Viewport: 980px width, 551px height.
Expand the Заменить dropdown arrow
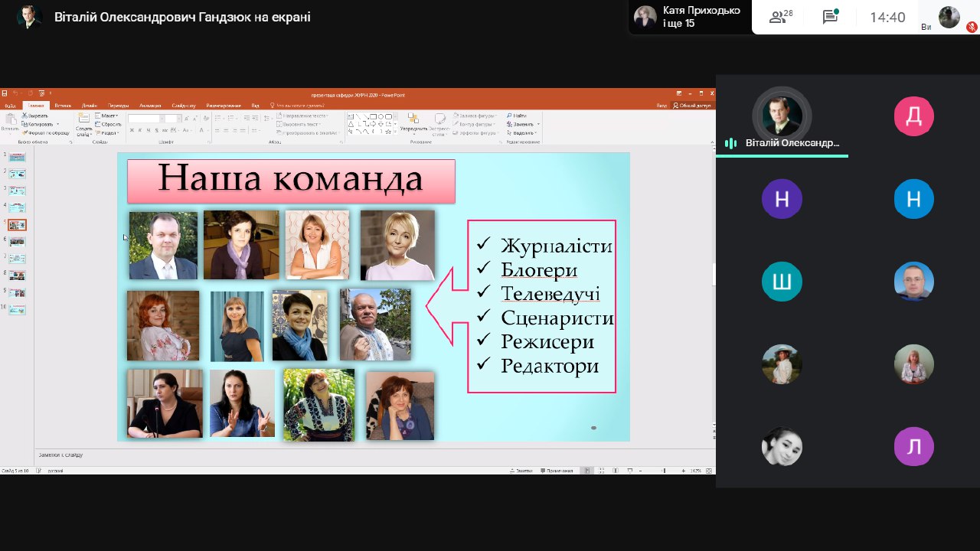click(x=538, y=124)
